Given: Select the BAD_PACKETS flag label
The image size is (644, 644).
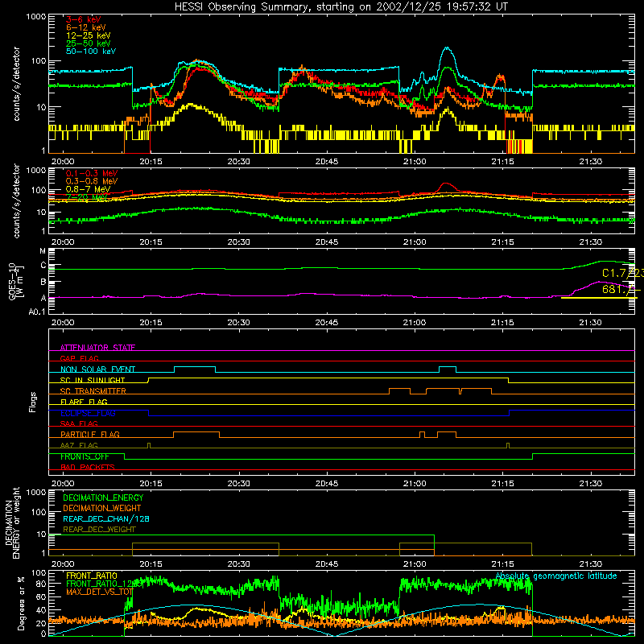Looking at the screenshot, I should tap(88, 467).
